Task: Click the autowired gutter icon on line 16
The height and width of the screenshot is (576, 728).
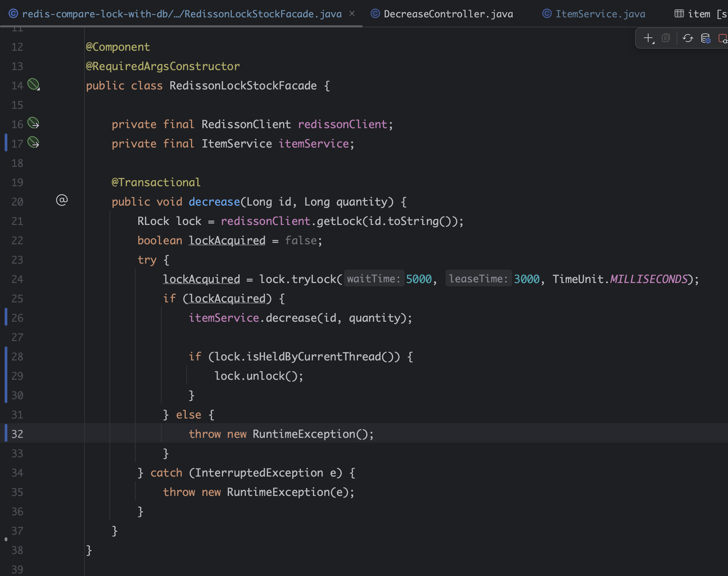Action: tap(33, 123)
